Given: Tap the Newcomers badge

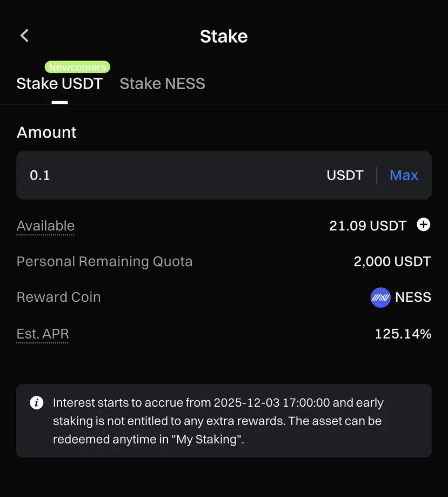Looking at the screenshot, I should coord(77,67).
